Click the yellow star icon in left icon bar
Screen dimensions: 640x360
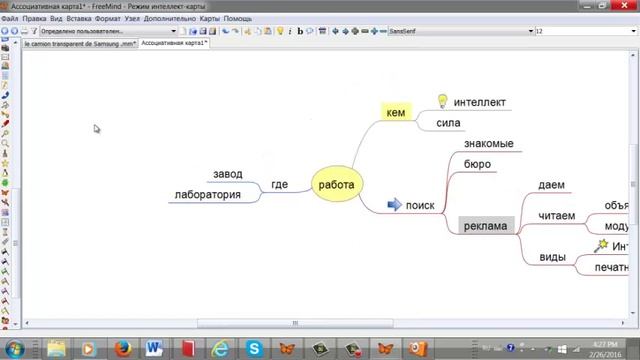pos(5,163)
